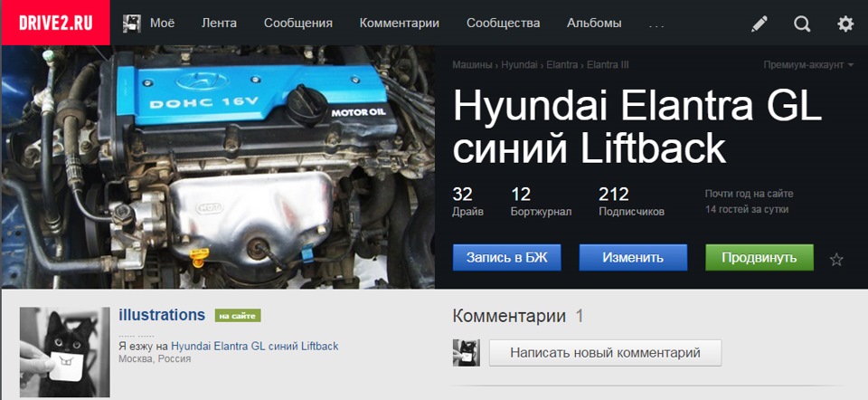Open the 32 Драйв counter
The height and width of the screenshot is (400, 868).
[467, 202]
